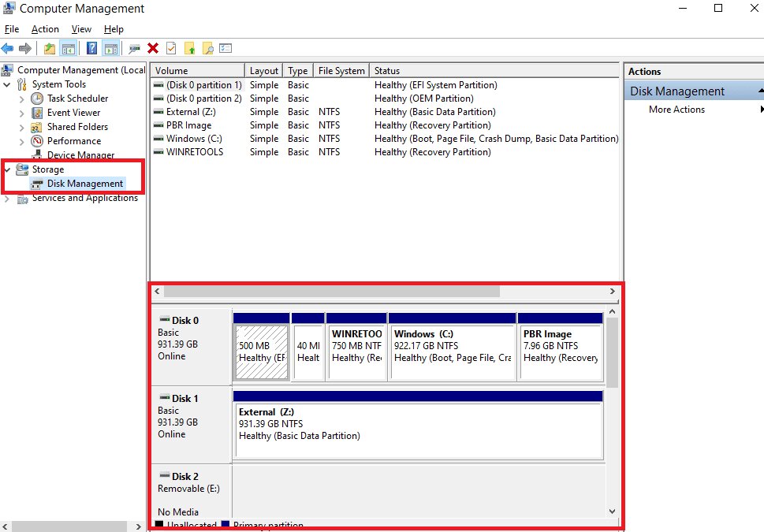Screen dimensions: 764x532
Task: Expand the Services and Applications node
Action: pyautogui.click(x=6, y=198)
